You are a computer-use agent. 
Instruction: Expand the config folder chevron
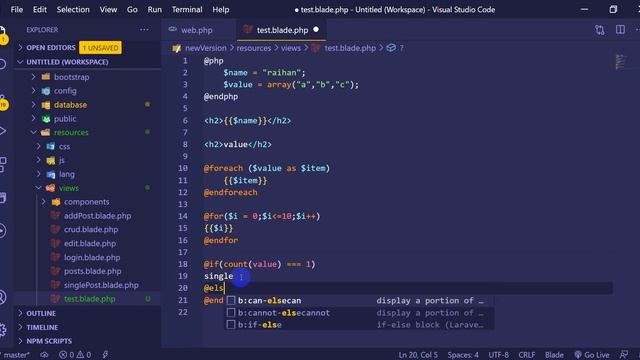click(x=33, y=91)
